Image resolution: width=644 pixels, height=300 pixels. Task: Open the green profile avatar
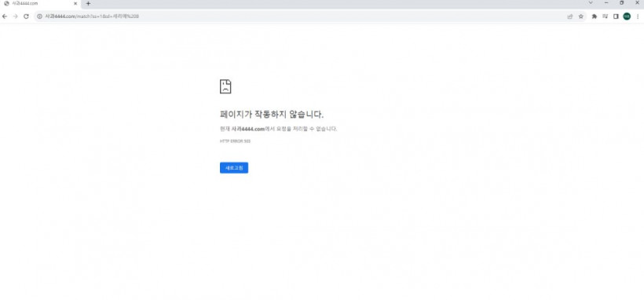pyautogui.click(x=627, y=16)
